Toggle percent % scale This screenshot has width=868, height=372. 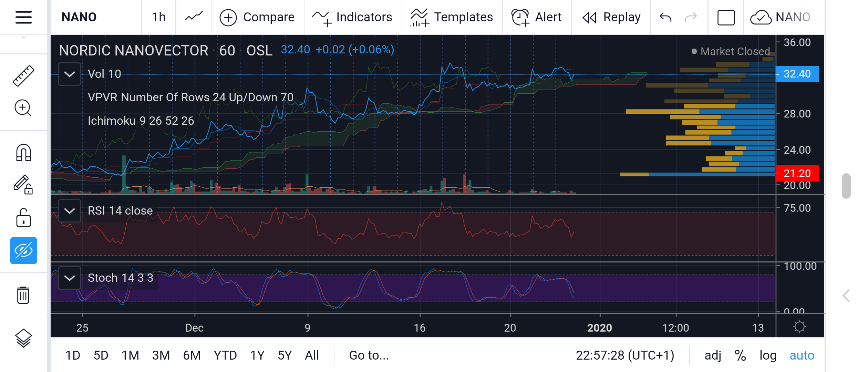(740, 355)
